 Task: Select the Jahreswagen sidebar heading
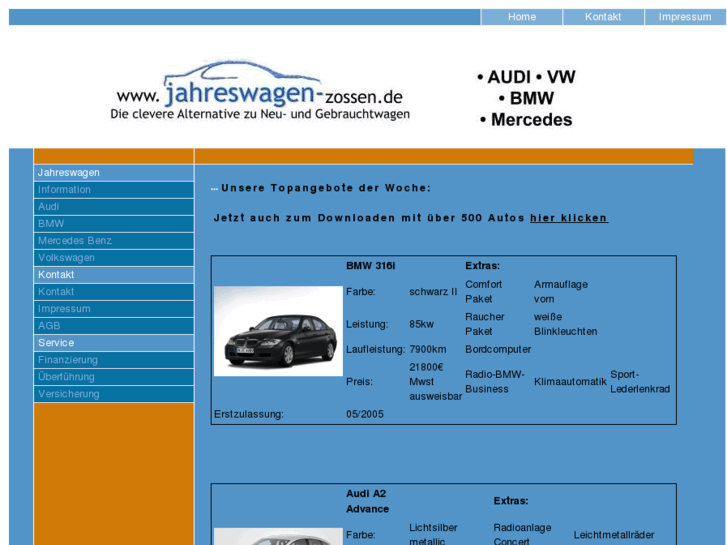pyautogui.click(x=114, y=173)
